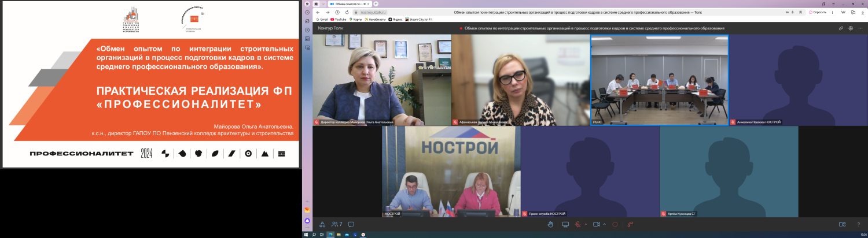Image resolution: width=868 pixels, height=238 pixels.
Task: Toggle the camera in the meeting toolbar
Action: 597,224
